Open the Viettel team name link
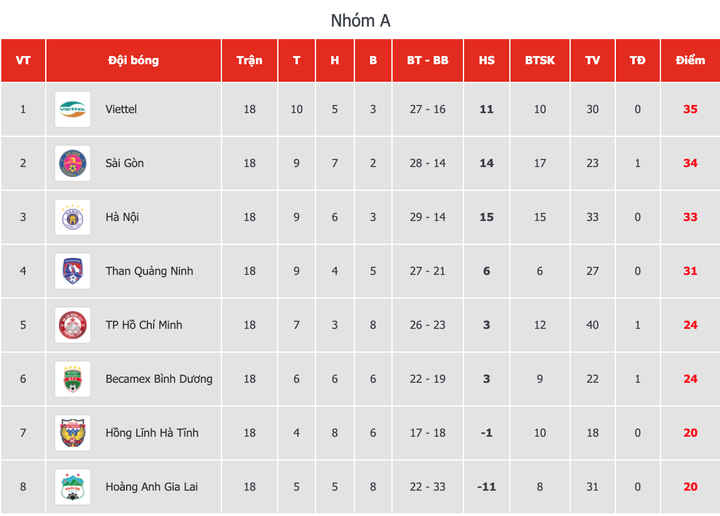Viewport: 720px width, 516px height. (x=121, y=109)
